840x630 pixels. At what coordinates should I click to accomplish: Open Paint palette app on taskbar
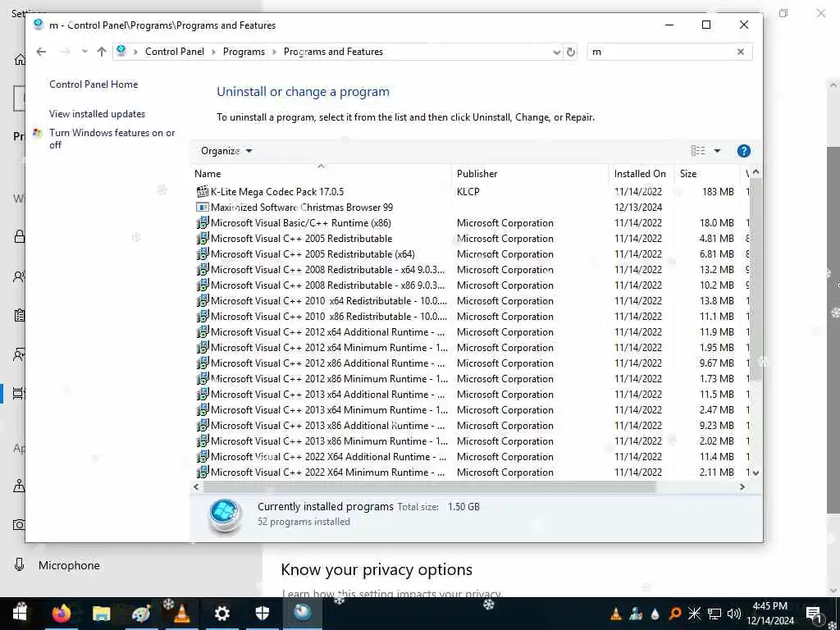pyautogui.click(x=141, y=614)
